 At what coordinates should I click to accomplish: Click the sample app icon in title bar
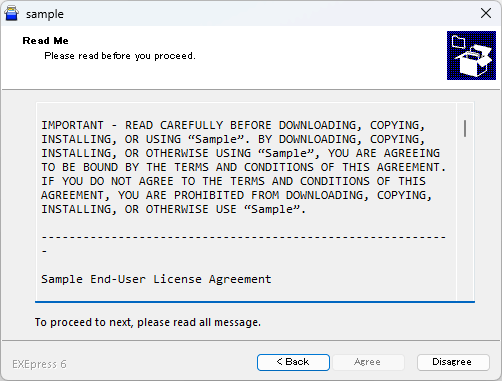tap(12, 14)
